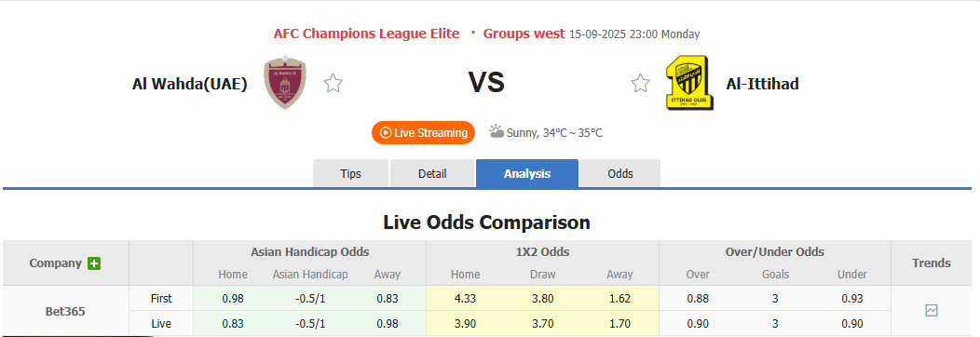Favorite Al Wahda with the star icon
This screenshot has width=980, height=337.
tap(333, 83)
